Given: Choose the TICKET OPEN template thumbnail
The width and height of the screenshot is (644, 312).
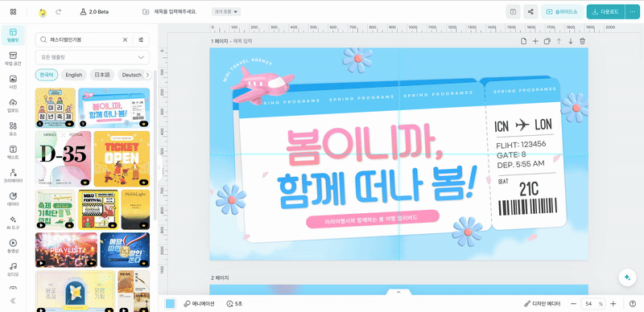Looking at the screenshot, I should point(122,159).
